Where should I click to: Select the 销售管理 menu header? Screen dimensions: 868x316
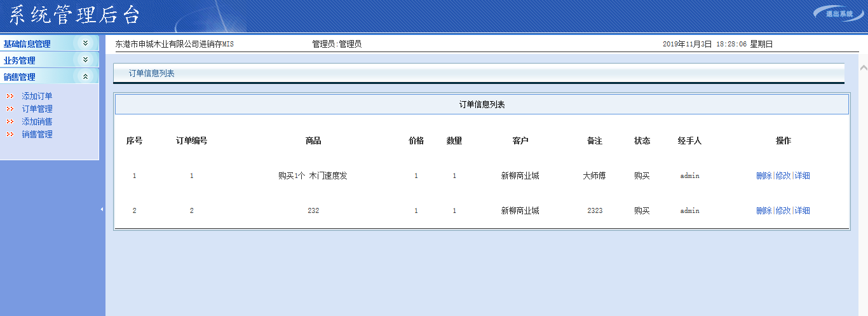tap(50, 77)
